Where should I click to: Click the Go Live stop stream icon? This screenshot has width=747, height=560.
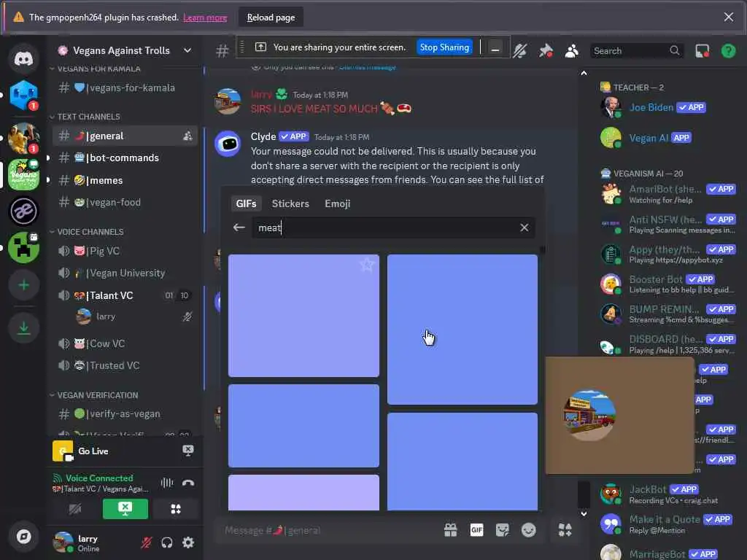click(188, 451)
